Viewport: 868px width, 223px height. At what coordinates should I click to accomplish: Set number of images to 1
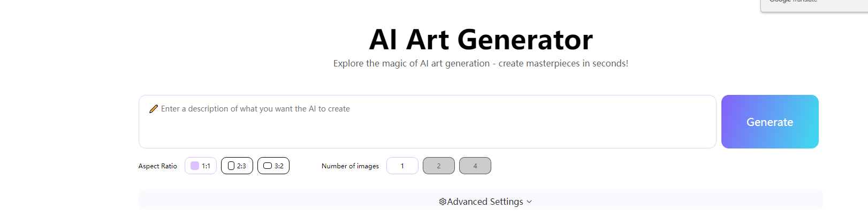click(402, 166)
